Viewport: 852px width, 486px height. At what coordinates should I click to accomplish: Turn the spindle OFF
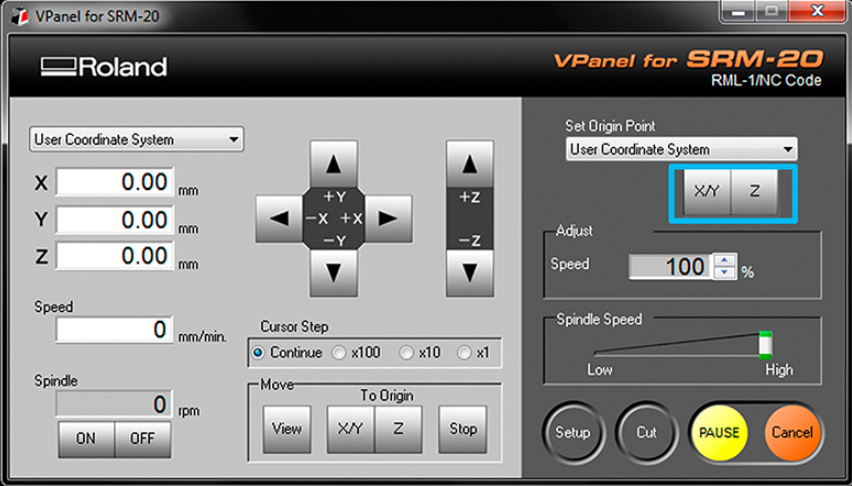pyautogui.click(x=142, y=438)
